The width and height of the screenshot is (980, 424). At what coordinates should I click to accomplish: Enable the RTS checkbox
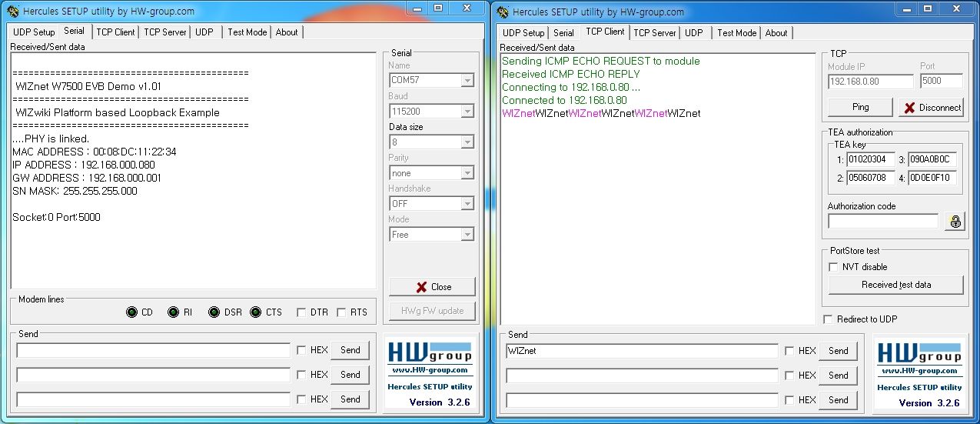click(341, 312)
